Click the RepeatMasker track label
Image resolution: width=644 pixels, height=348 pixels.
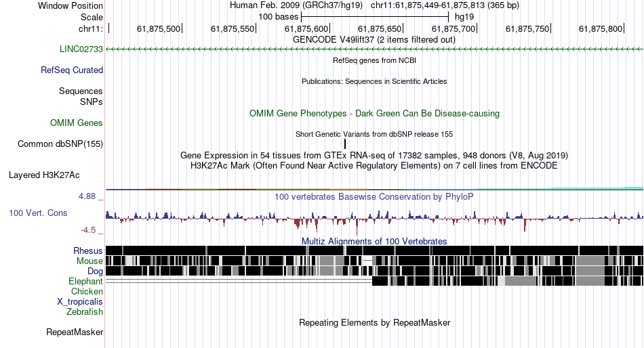click(x=75, y=332)
